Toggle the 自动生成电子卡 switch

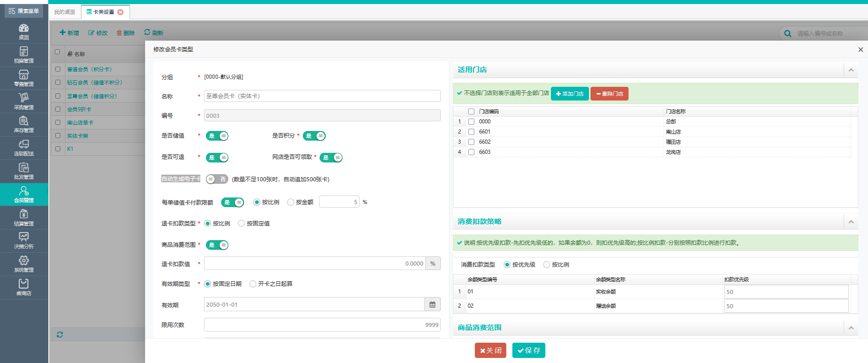(217, 179)
